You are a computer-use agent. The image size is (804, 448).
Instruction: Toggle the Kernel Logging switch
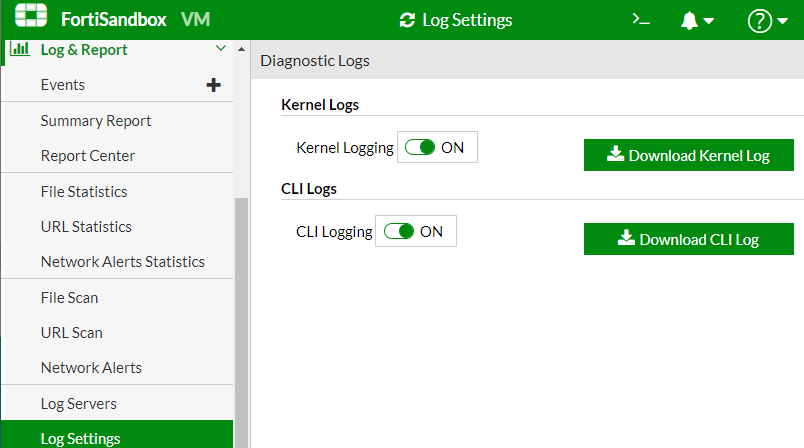pyautogui.click(x=421, y=147)
